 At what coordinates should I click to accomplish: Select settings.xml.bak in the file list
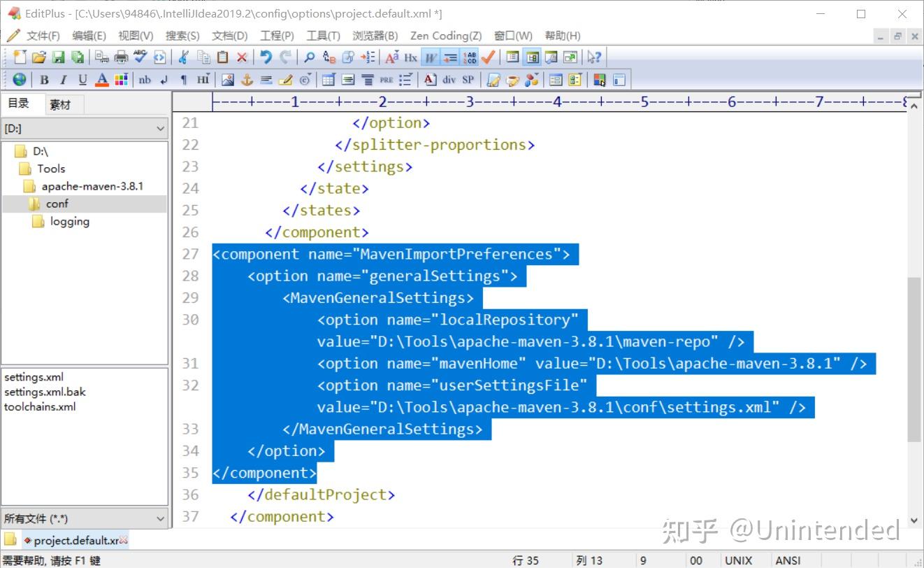tap(45, 392)
